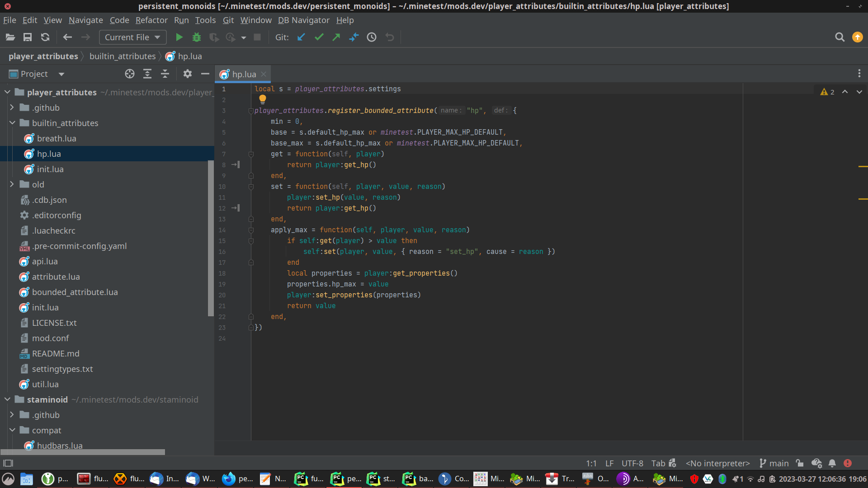Click the No interpreter status widget
This screenshot has height=488, width=868.
pos(717,463)
